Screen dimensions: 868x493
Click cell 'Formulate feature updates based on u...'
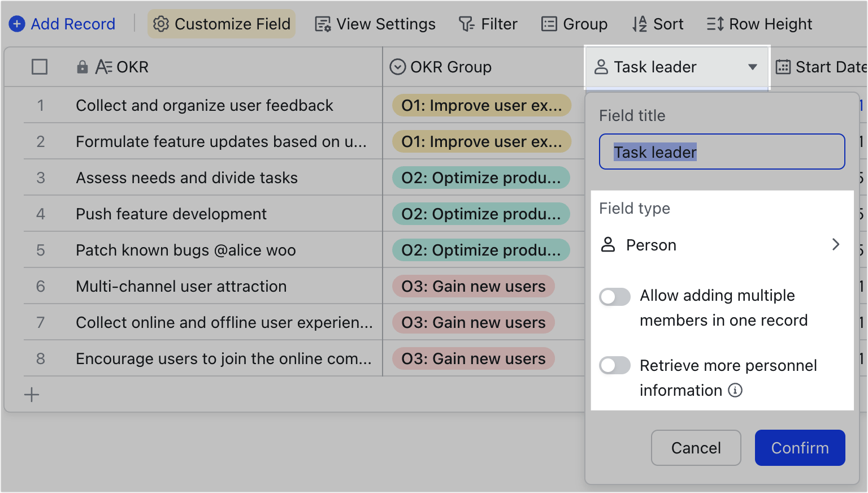point(222,141)
